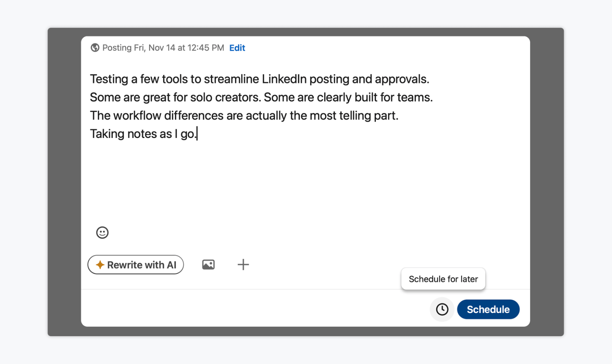The image size is (612, 364).
Task: Click the Edit link beside posting time
Action: (x=237, y=48)
